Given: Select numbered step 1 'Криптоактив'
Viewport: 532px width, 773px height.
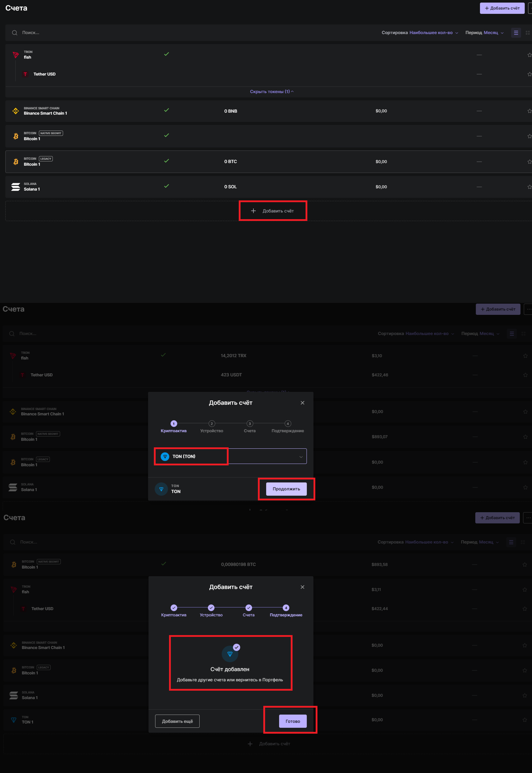Looking at the screenshot, I should [174, 427].
